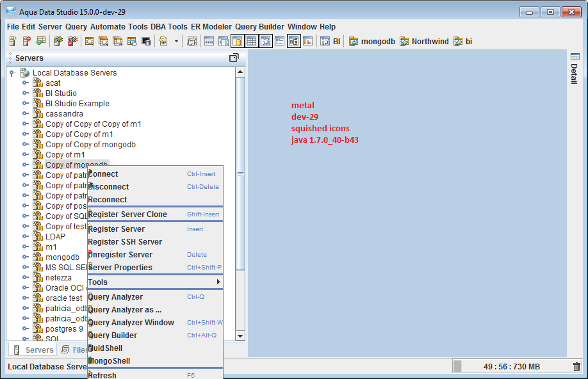Image resolution: width=588 pixels, height=379 pixels.
Task: Expand the BI Studio Example server node
Action: (x=25, y=103)
